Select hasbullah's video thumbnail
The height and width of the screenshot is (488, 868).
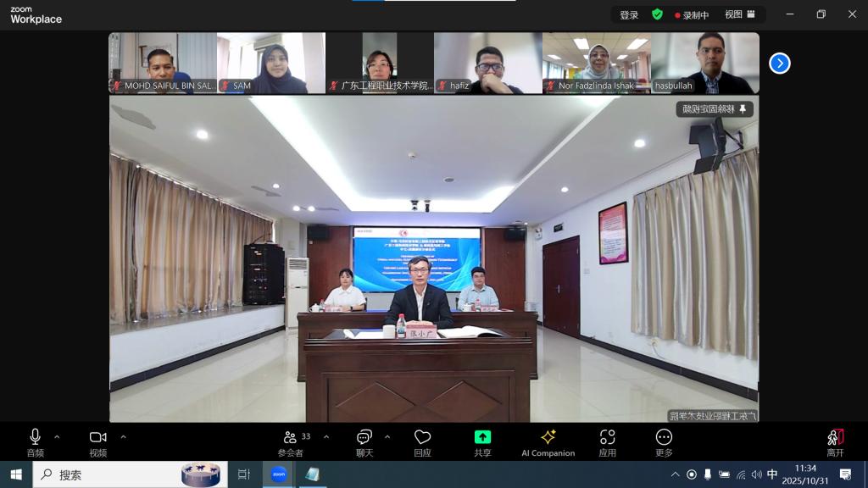pos(704,63)
